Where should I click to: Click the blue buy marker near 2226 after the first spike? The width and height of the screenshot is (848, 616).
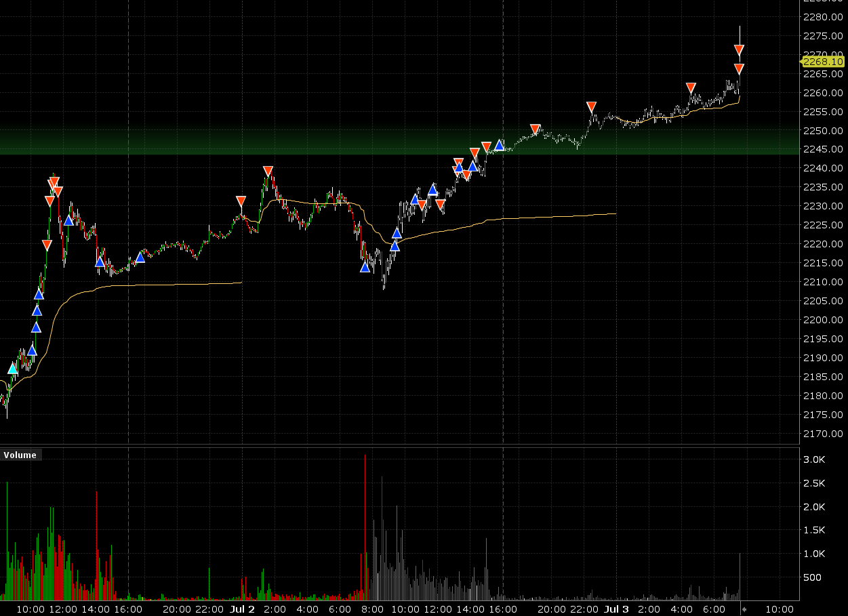click(x=68, y=220)
